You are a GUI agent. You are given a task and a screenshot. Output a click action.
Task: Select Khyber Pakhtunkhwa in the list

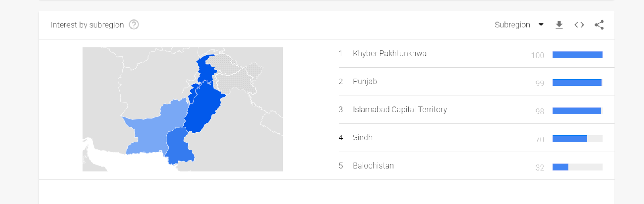pos(389,54)
